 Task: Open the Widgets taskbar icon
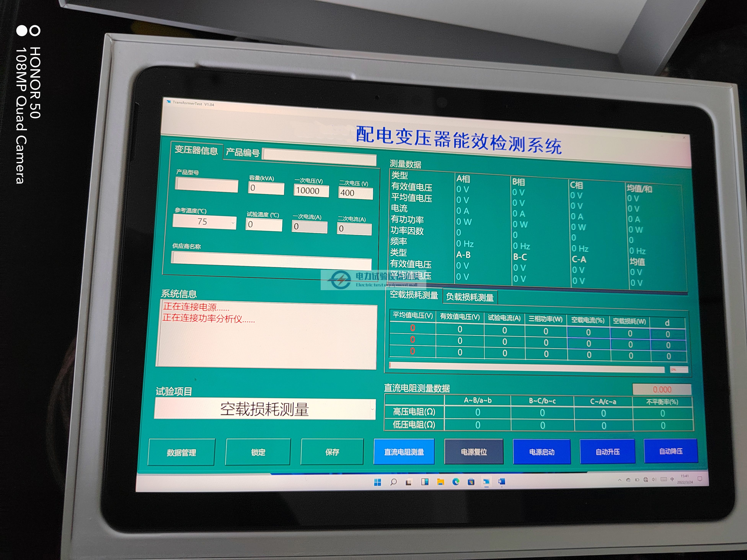[x=425, y=482]
